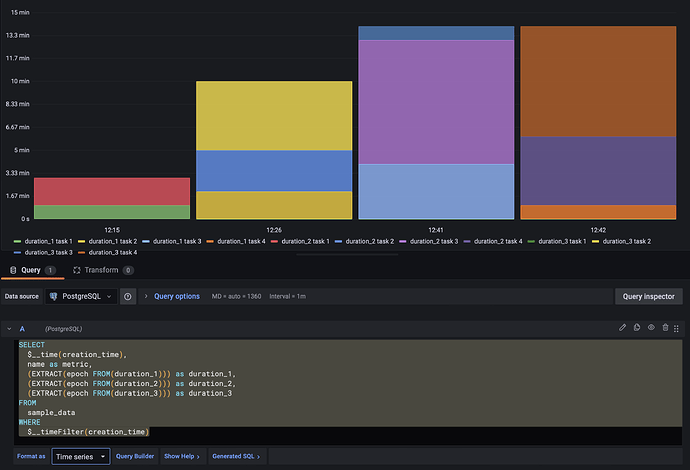690x470 pixels.
Task: Switch to the Query tab
Action: tap(30, 270)
